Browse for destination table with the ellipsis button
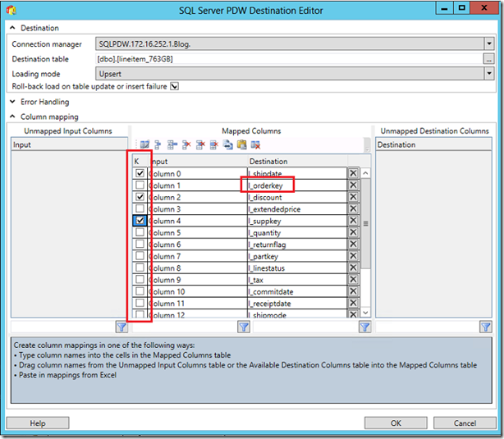This screenshot has width=504, height=439. tap(488, 59)
